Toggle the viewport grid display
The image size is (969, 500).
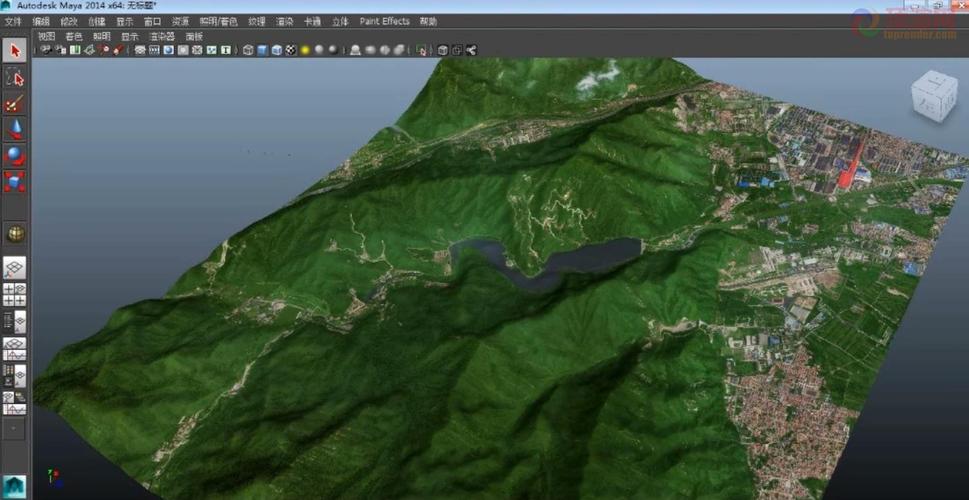[x=140, y=50]
